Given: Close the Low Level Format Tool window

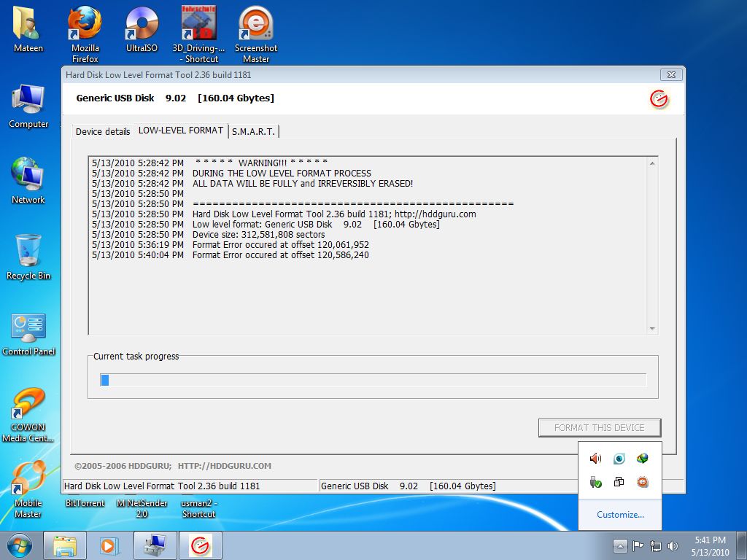Looking at the screenshot, I should tap(671, 75).
